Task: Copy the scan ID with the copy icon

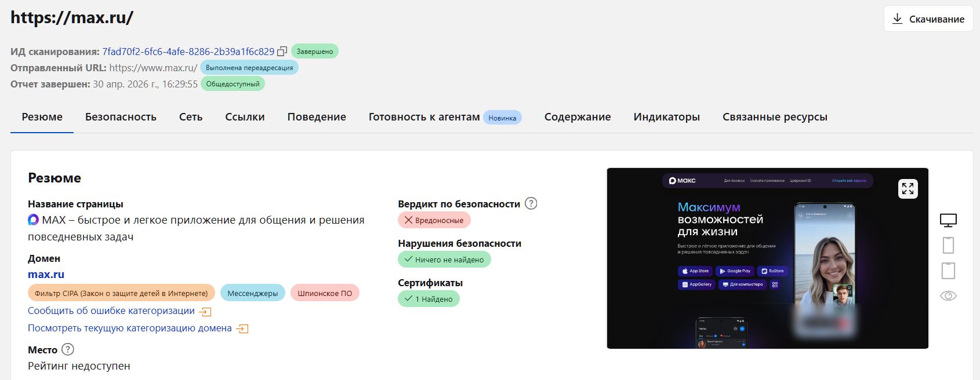Action: 282,51
